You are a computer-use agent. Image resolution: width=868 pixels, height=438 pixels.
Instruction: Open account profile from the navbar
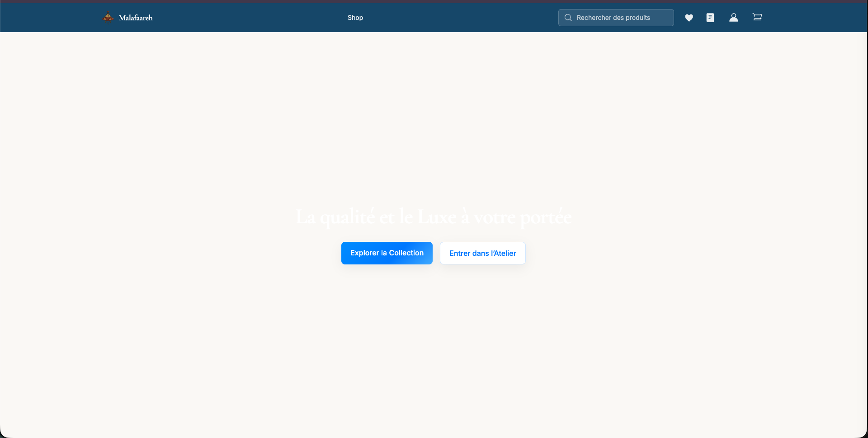click(733, 18)
